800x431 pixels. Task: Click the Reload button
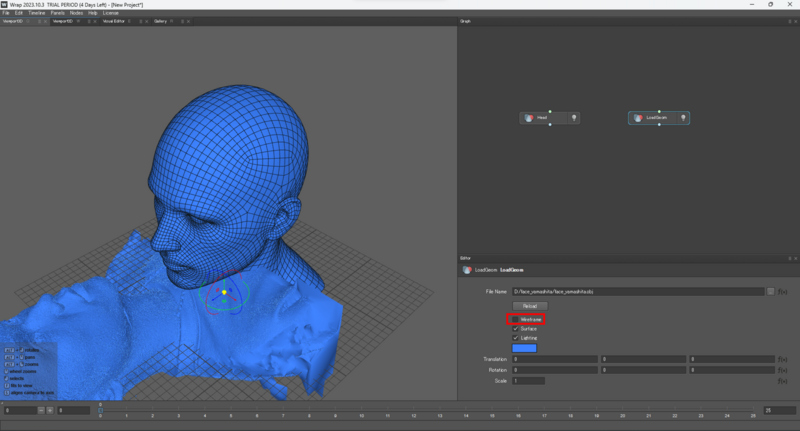coord(530,306)
